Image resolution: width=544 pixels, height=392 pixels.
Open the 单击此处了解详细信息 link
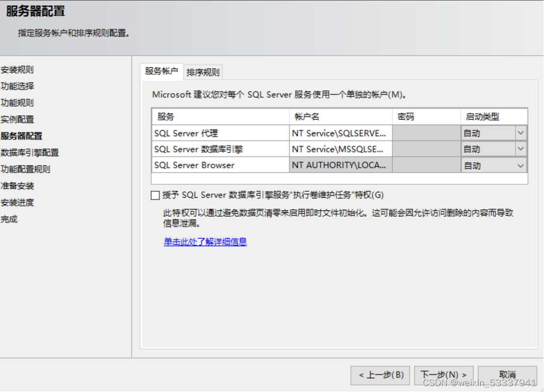[x=205, y=242]
